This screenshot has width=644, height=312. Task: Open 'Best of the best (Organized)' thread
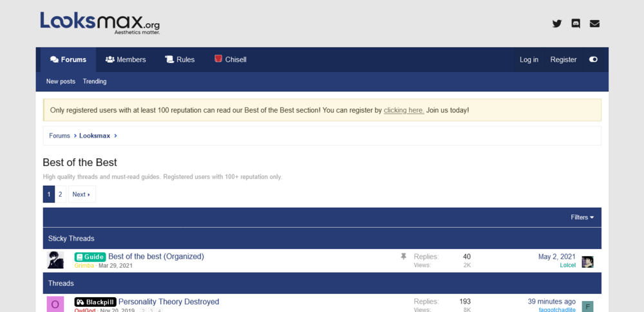[x=156, y=257]
